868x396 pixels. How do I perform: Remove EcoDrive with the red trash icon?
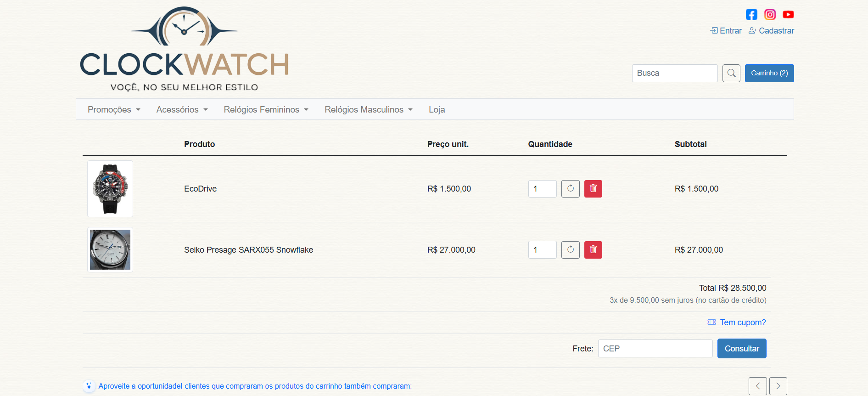tap(593, 188)
